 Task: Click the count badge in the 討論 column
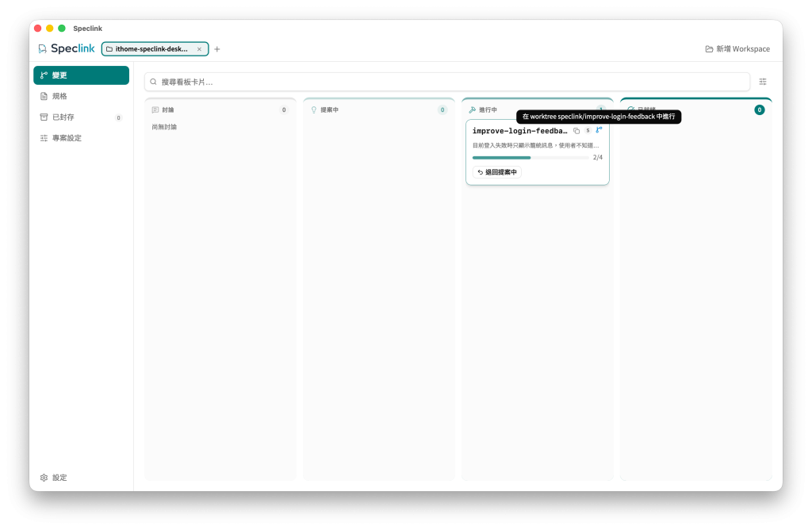click(x=284, y=109)
